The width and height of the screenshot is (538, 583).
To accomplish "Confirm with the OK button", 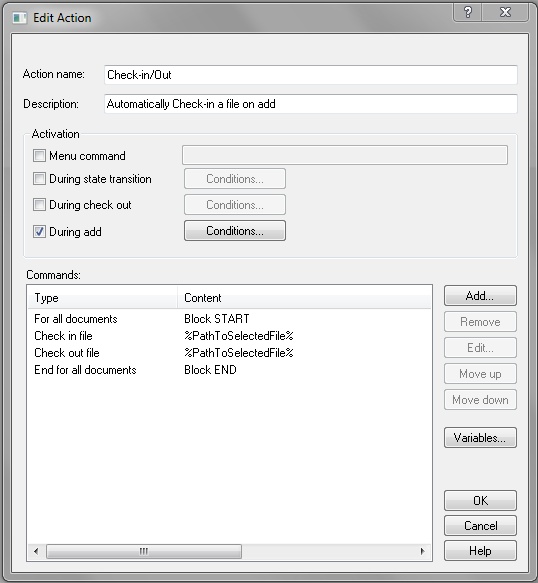I will click(x=480, y=500).
